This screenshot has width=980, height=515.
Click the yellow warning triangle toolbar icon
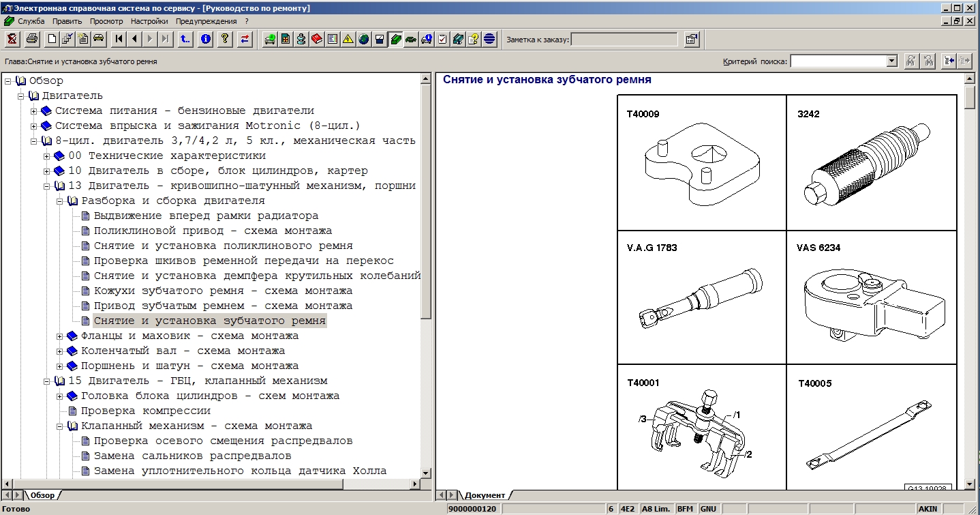pos(348,39)
